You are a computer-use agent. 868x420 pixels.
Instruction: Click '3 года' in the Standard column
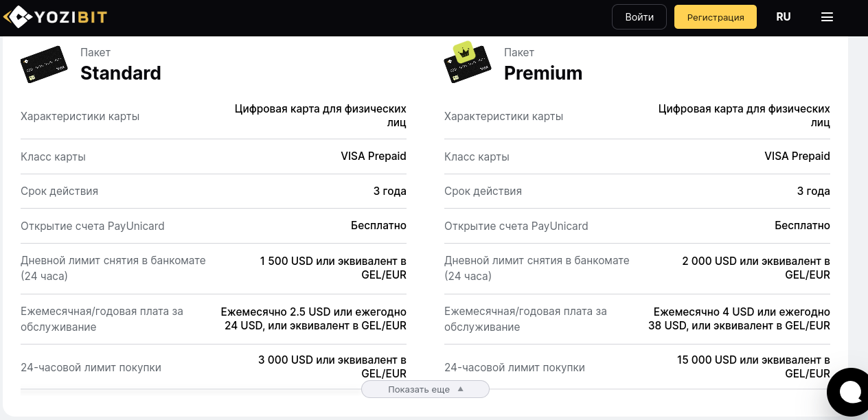click(390, 191)
